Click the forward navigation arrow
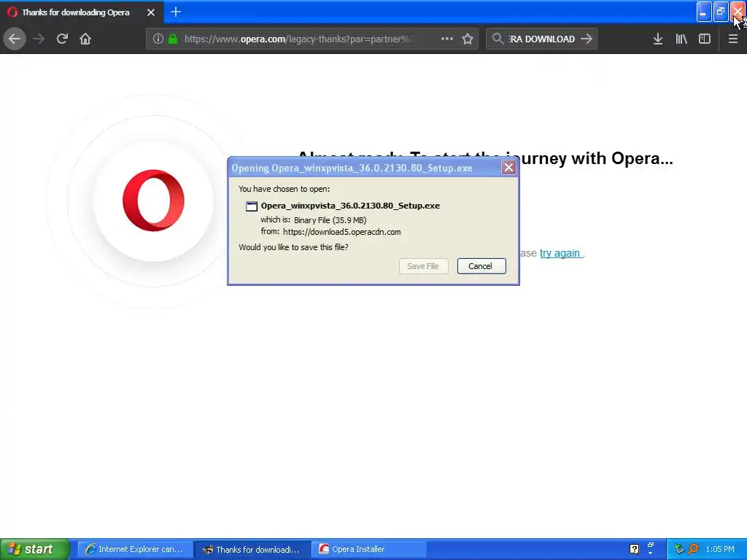The width and height of the screenshot is (747, 560). (x=39, y=39)
